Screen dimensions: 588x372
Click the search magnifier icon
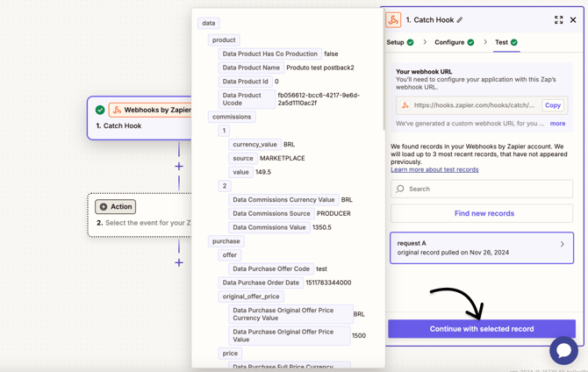(400, 189)
